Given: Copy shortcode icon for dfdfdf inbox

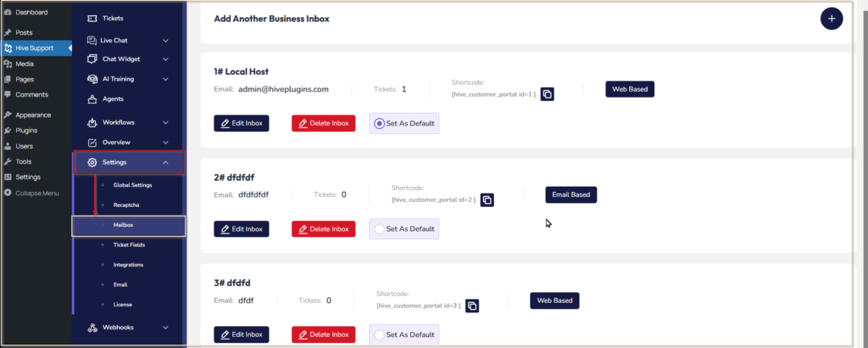Looking at the screenshot, I should coord(487,200).
